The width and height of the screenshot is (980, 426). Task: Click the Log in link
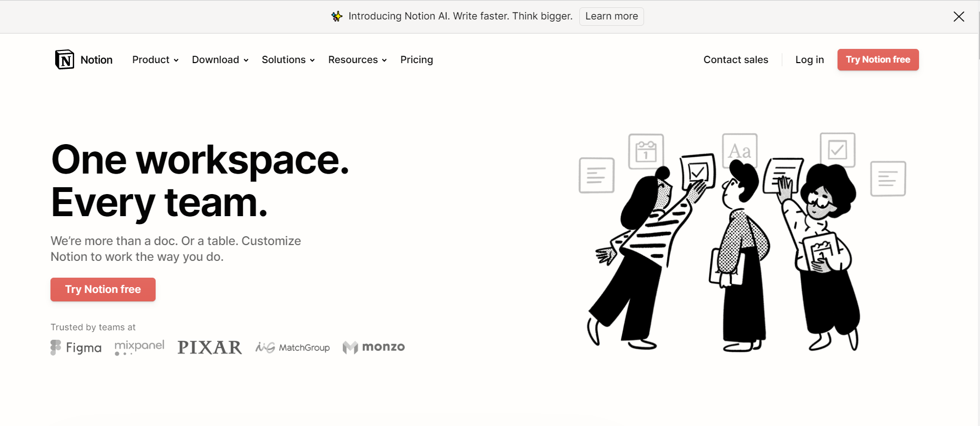[x=810, y=60]
